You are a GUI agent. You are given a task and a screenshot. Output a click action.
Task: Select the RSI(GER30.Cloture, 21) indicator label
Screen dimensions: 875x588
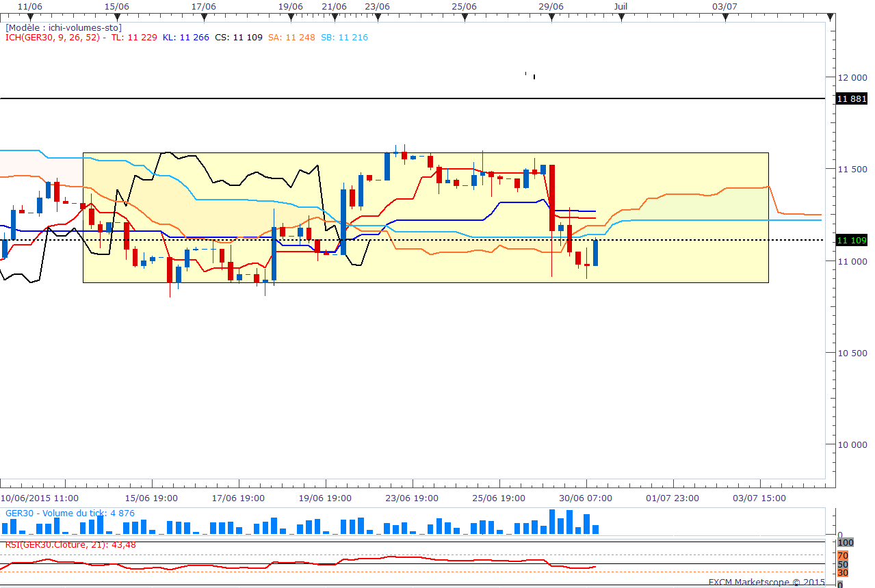click(70, 544)
